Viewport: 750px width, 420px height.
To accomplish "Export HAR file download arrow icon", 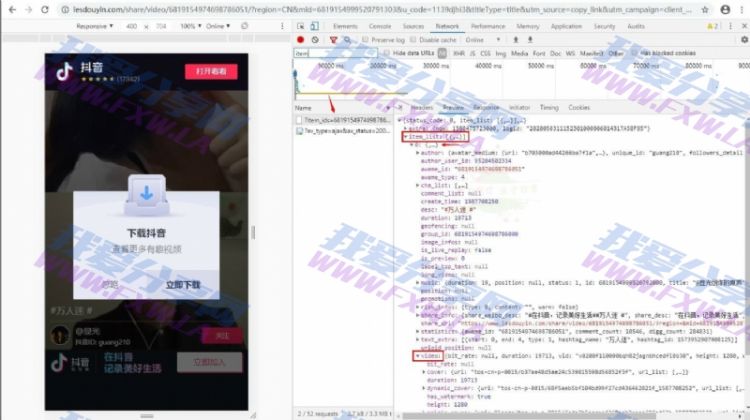I will [530, 40].
